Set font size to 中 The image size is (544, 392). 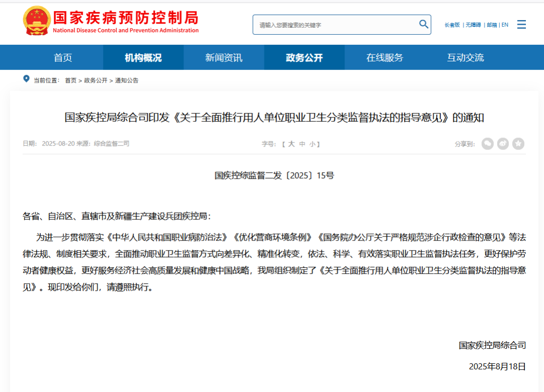pyautogui.click(x=302, y=144)
